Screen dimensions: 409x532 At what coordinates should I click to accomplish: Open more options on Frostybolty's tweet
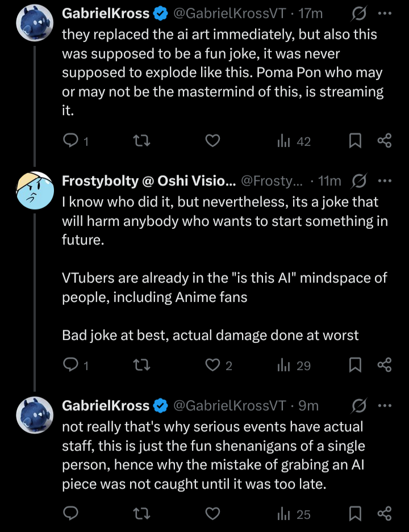pyautogui.click(x=385, y=181)
